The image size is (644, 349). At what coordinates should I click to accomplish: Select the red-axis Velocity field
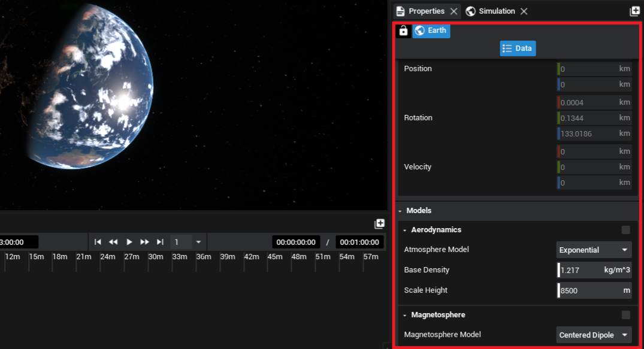click(594, 152)
